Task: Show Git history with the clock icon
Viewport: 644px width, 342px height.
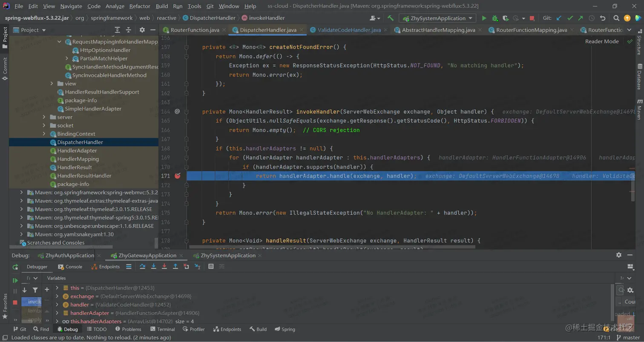Action: pyautogui.click(x=592, y=18)
